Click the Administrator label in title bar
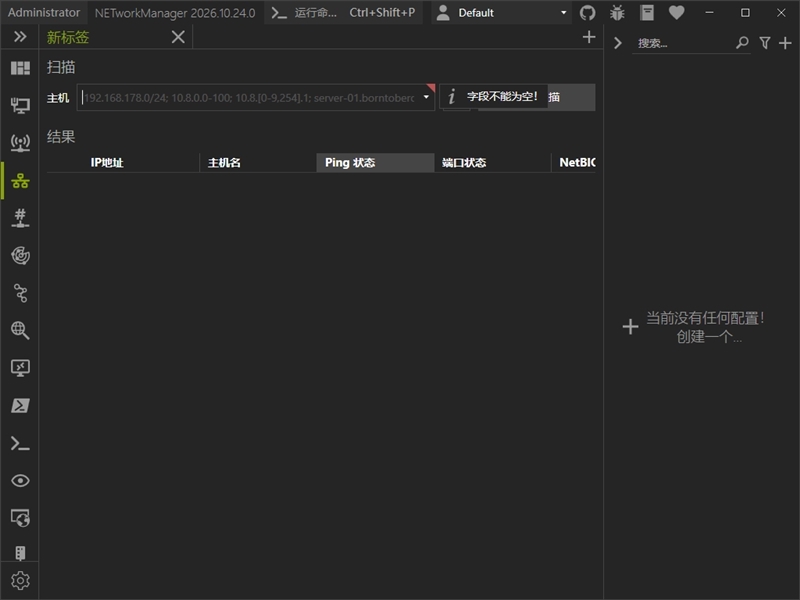Viewport: 800px width, 600px height. 44,12
